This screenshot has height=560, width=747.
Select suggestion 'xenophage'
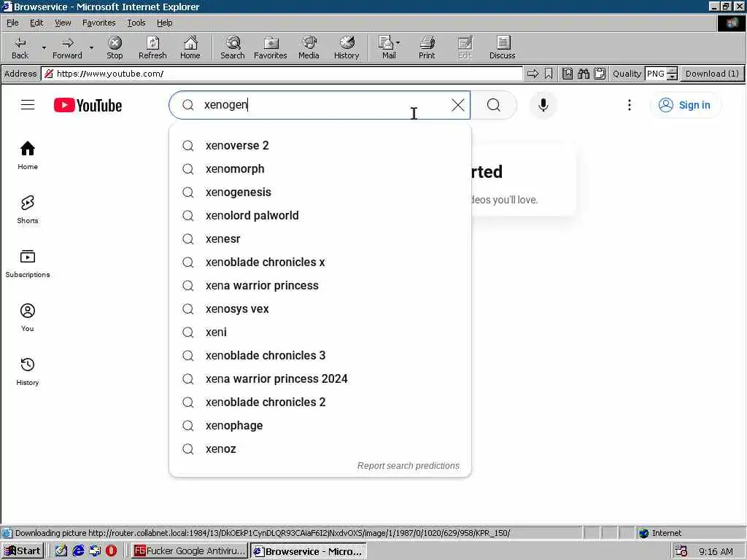click(x=320, y=425)
